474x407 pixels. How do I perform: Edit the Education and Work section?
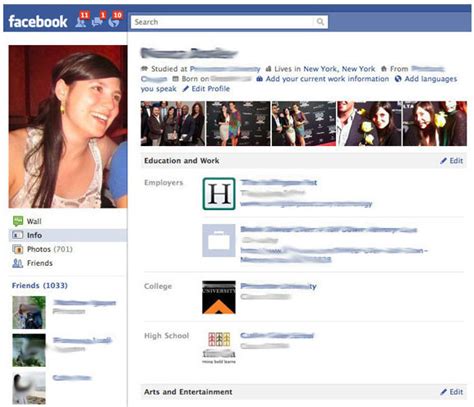click(x=452, y=161)
